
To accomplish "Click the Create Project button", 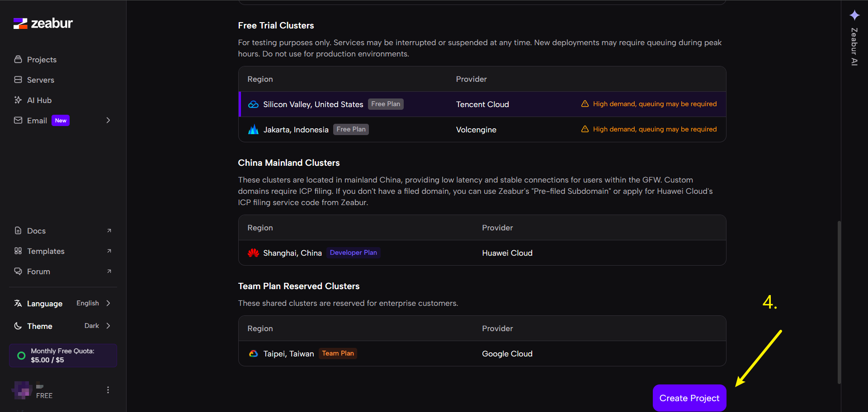I will coord(689,398).
